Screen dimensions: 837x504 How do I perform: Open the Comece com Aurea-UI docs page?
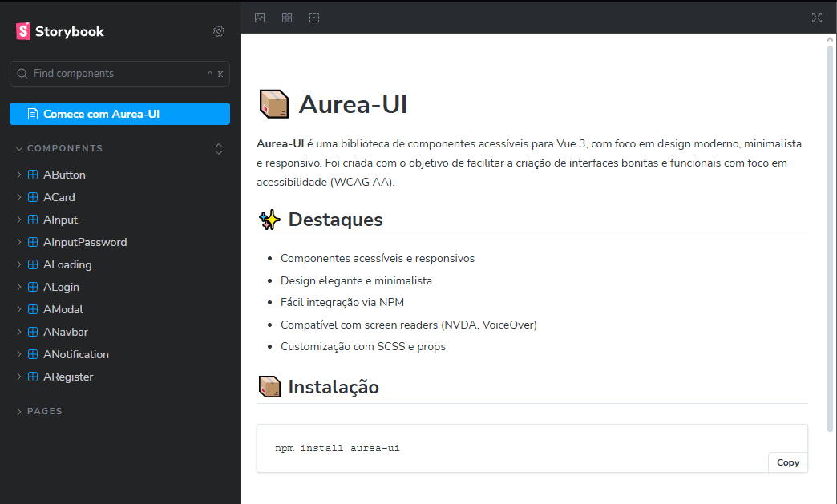119,114
